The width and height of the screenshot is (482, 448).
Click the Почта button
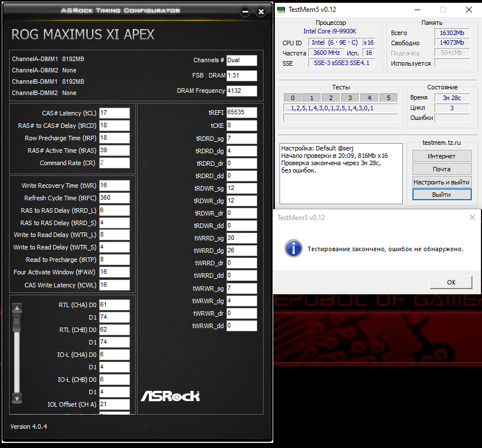pyautogui.click(x=441, y=169)
